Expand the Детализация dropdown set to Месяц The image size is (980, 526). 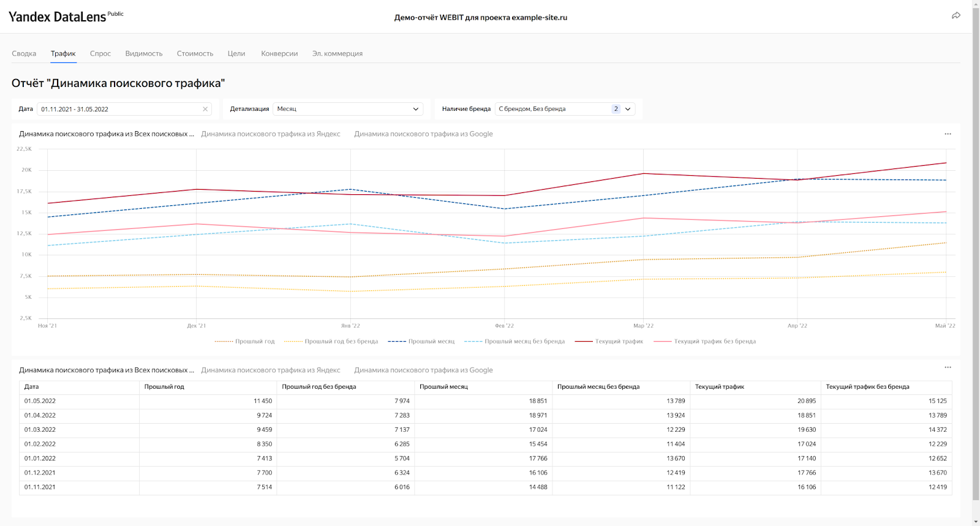tap(349, 109)
